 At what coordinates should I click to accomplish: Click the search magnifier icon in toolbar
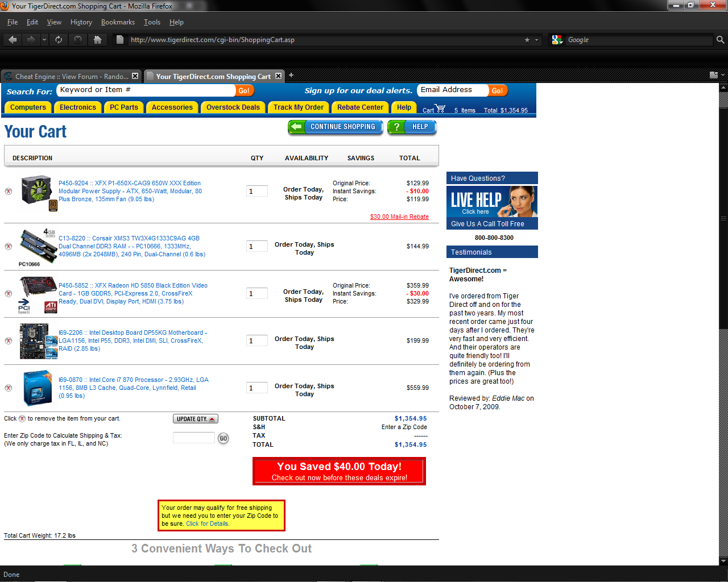[720, 40]
